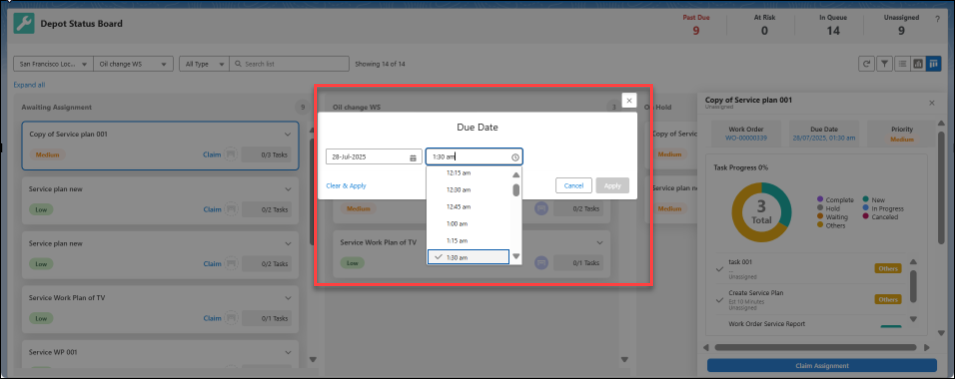This screenshot has width=955, height=379.
Task: Click At Risk count 0
Action: pyautogui.click(x=764, y=30)
